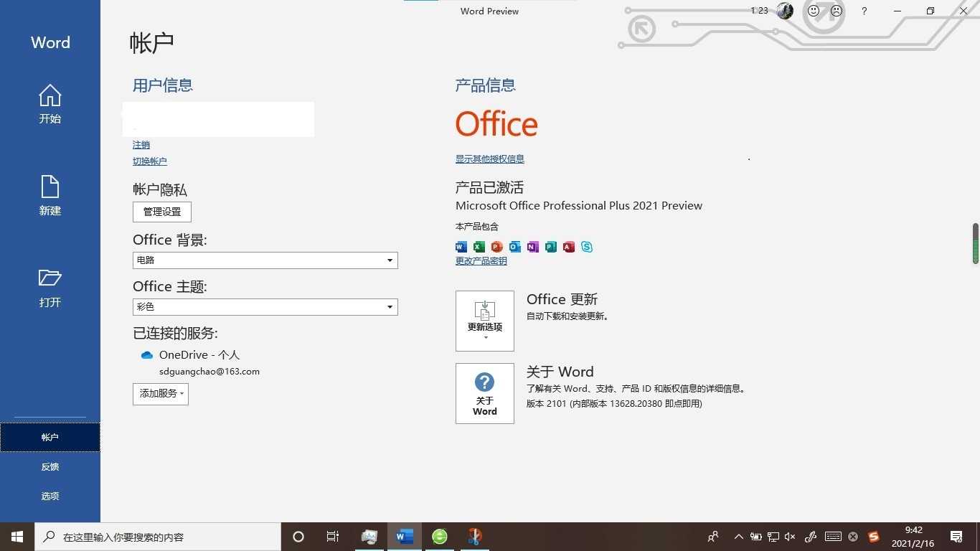This screenshot has width=980, height=551.
Task: Select the 选项 item in sidebar
Action: point(50,496)
